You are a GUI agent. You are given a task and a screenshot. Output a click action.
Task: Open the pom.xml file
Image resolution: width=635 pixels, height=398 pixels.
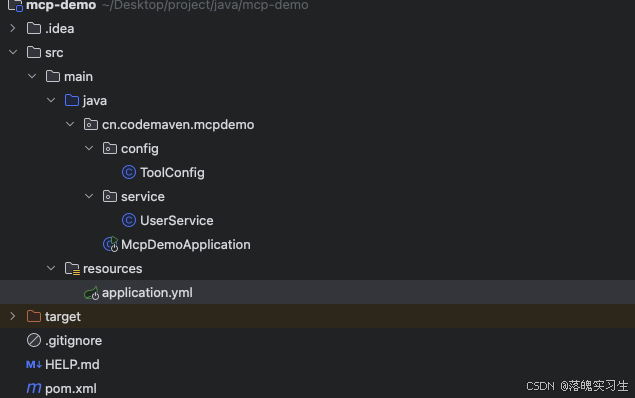pos(71,389)
